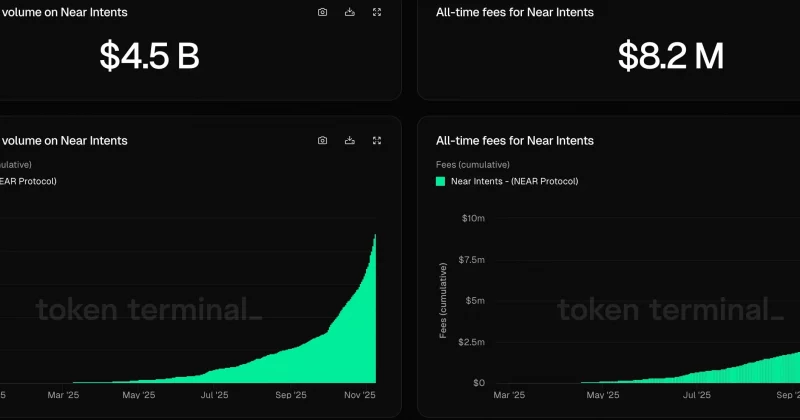
Task: Click 'All-time fees for Near Intents' chart title
Action: click(515, 141)
